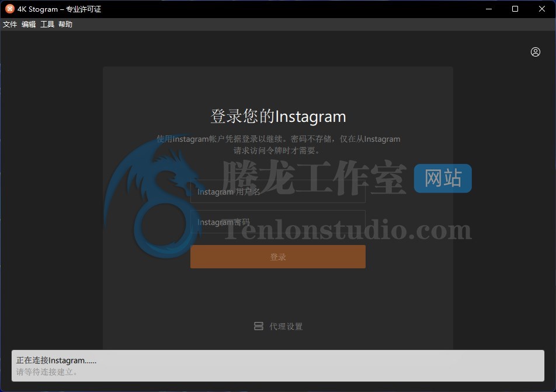Focus the Instagram密码 field

pyautogui.click(x=277, y=222)
